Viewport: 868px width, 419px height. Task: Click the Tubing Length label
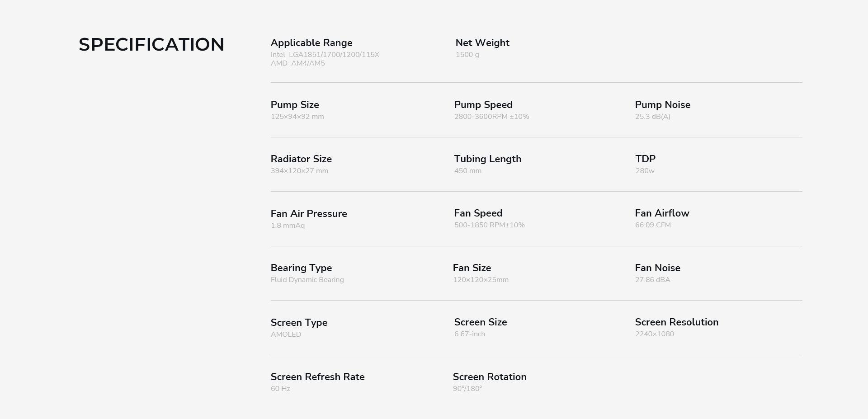click(488, 159)
